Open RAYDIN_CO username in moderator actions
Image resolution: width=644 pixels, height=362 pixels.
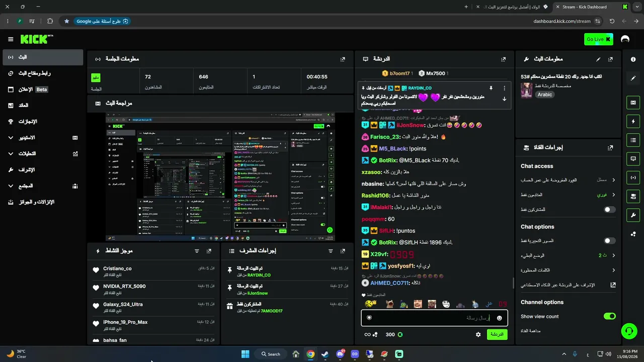tap(259, 275)
